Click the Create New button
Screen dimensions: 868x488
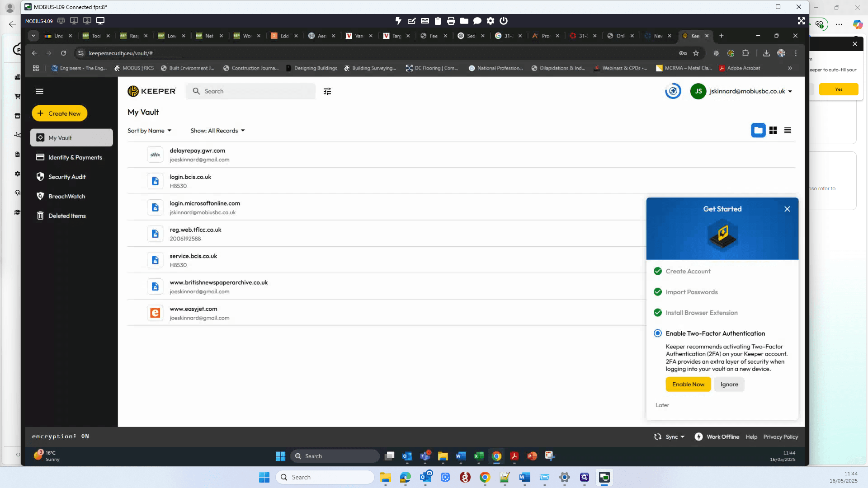click(60, 113)
